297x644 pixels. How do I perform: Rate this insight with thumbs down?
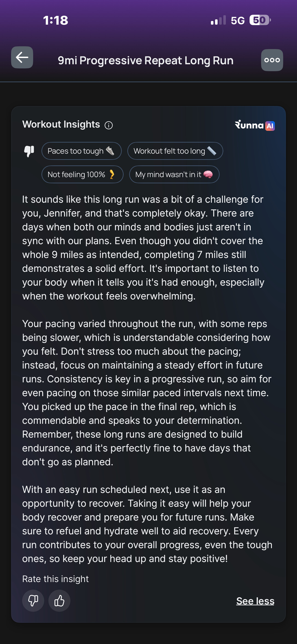(x=33, y=600)
